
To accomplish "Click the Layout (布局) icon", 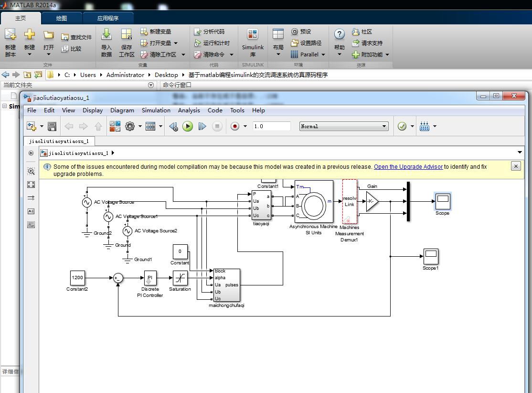I will point(278,34).
